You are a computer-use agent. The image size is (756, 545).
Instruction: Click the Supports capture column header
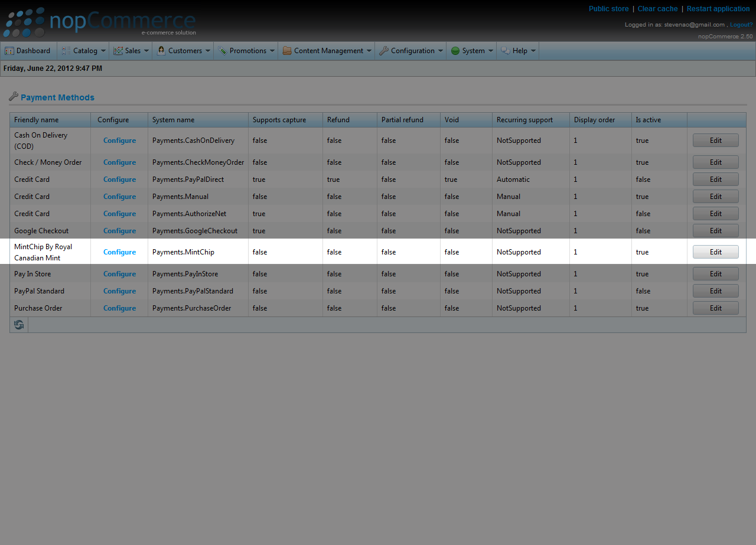[285, 120]
